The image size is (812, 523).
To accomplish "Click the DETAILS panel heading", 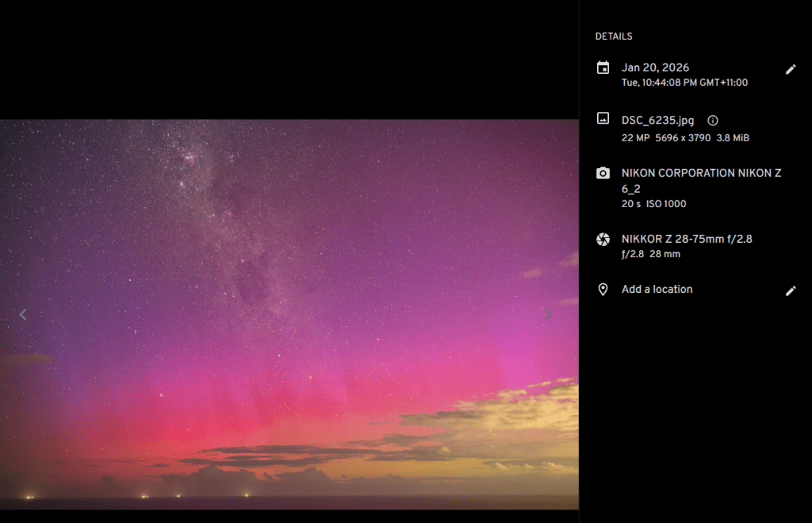I will tap(614, 37).
